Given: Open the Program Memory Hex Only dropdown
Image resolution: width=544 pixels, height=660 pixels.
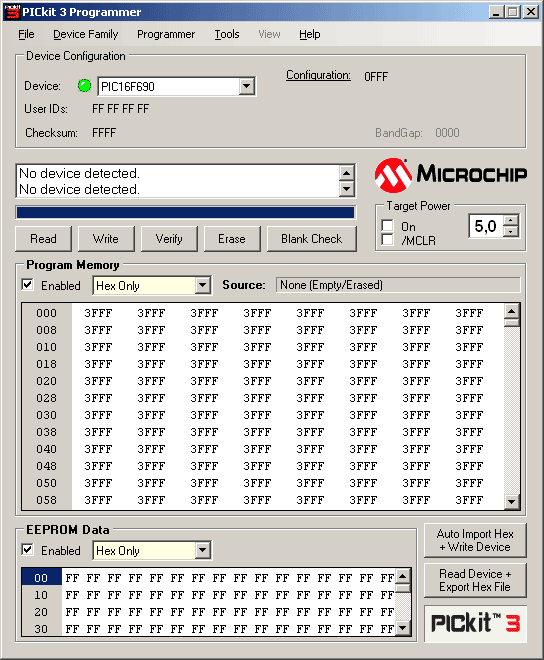Looking at the screenshot, I should [203, 285].
